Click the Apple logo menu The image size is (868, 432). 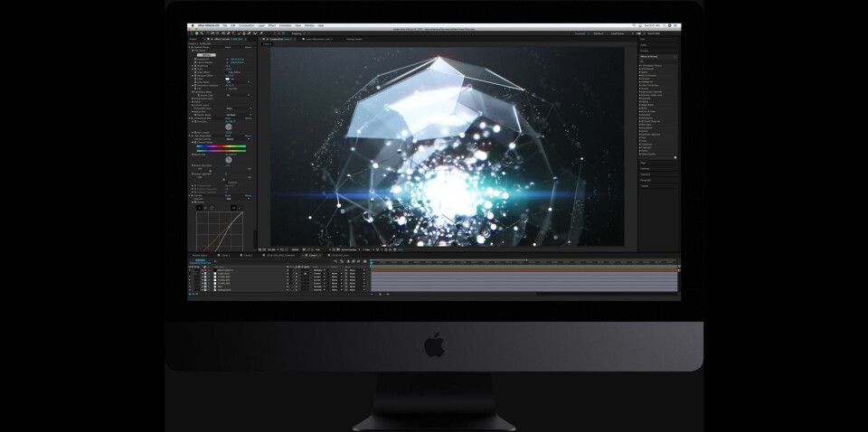coord(193,25)
